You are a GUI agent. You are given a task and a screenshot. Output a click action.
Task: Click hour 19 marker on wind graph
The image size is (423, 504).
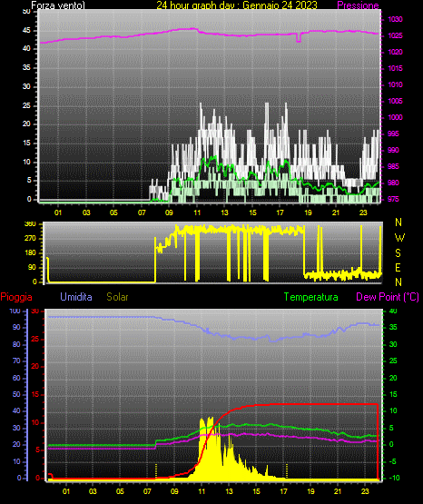pos(308,212)
